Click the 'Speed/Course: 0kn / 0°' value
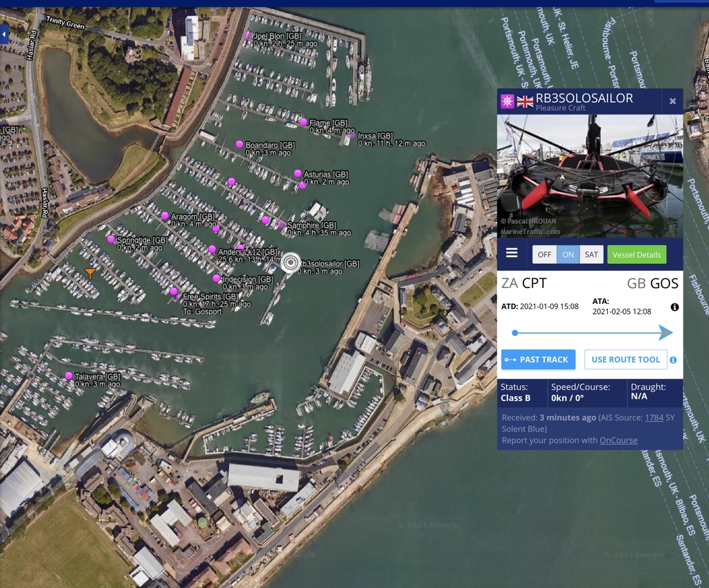Screen dimensions: 709x588 tap(580, 392)
